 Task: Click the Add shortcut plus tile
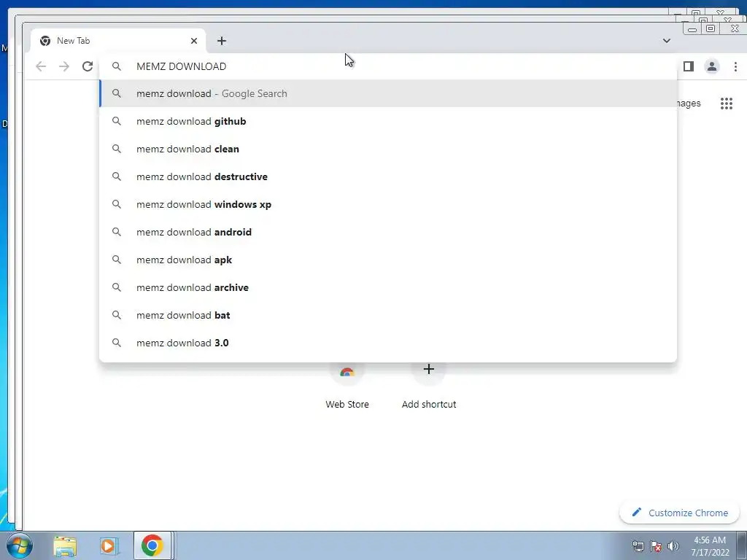point(429,385)
